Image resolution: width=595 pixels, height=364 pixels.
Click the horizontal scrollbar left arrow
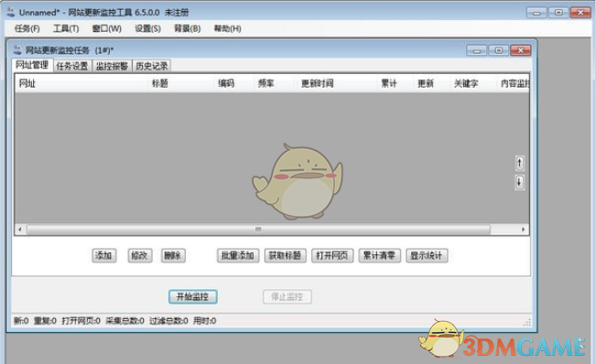(x=20, y=229)
